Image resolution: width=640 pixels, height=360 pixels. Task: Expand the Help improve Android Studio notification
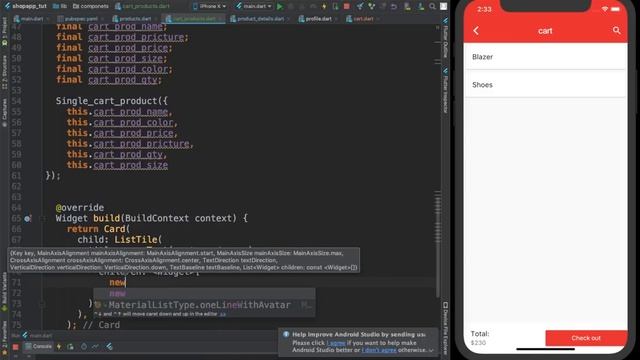click(431, 351)
